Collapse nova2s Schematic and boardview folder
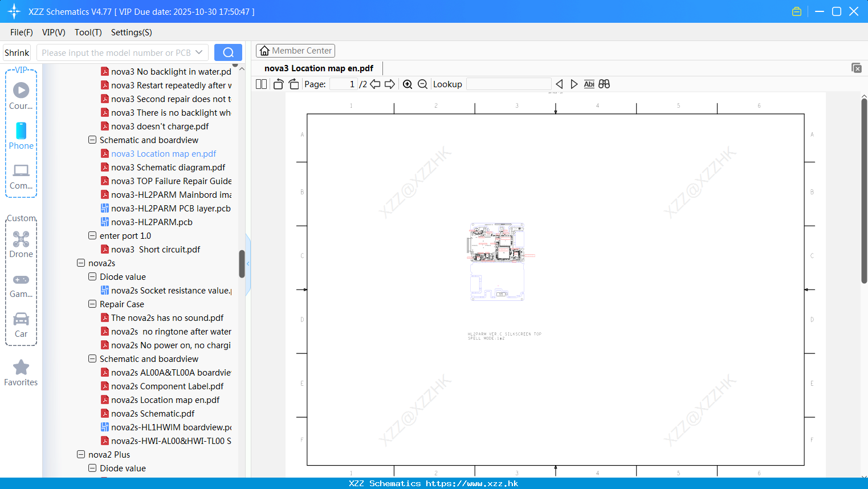The height and width of the screenshot is (489, 868). tap(92, 358)
